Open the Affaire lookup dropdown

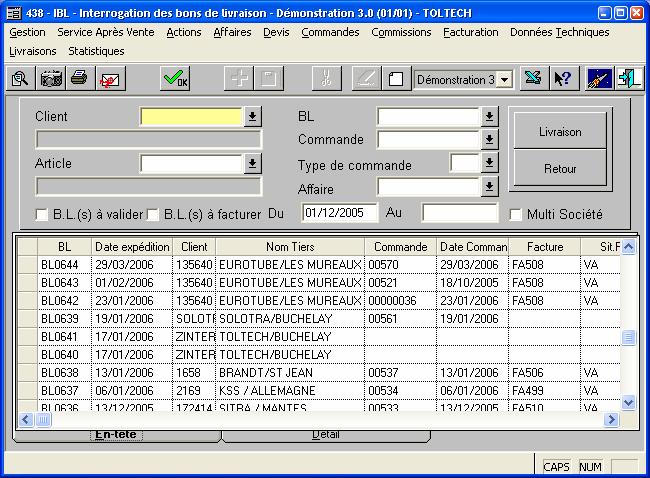pos(489,187)
